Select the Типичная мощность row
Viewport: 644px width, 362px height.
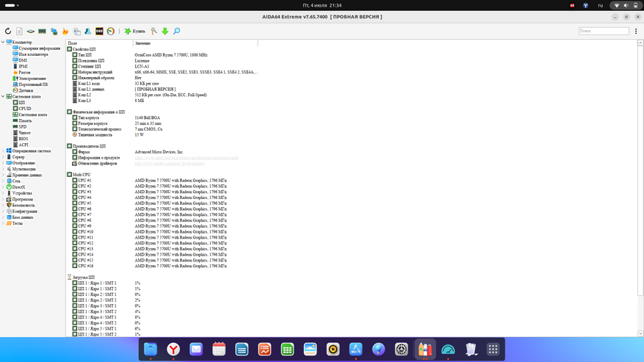point(162,135)
